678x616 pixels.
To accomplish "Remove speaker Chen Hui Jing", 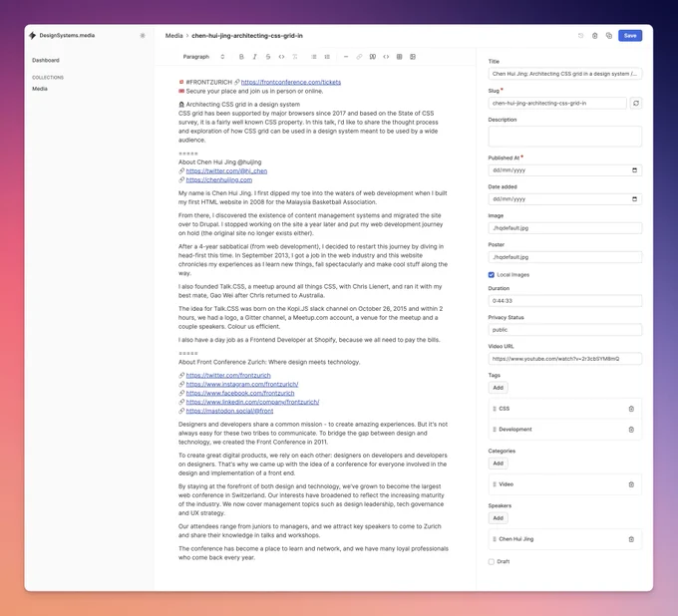I will click(631, 539).
